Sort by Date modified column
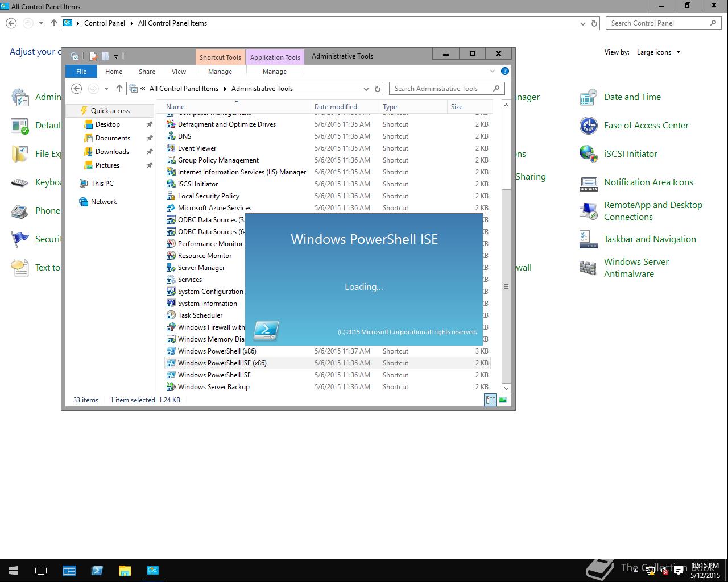The image size is (728, 582). click(x=345, y=107)
